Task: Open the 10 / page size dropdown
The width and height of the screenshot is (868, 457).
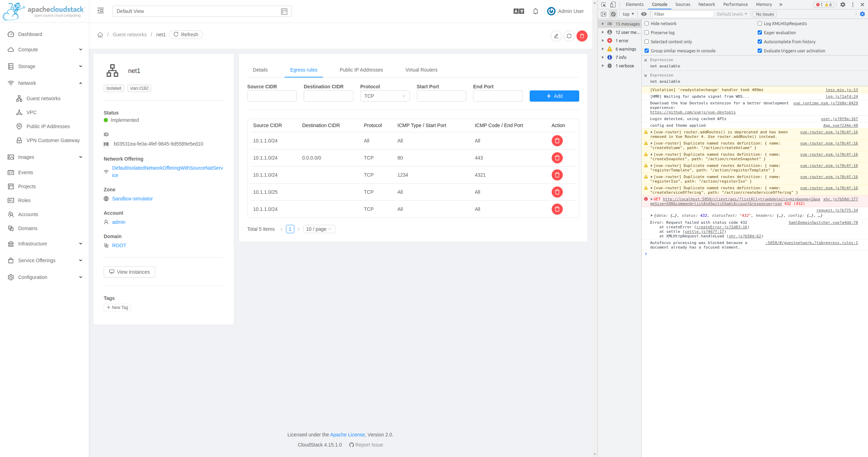Action: (x=319, y=229)
